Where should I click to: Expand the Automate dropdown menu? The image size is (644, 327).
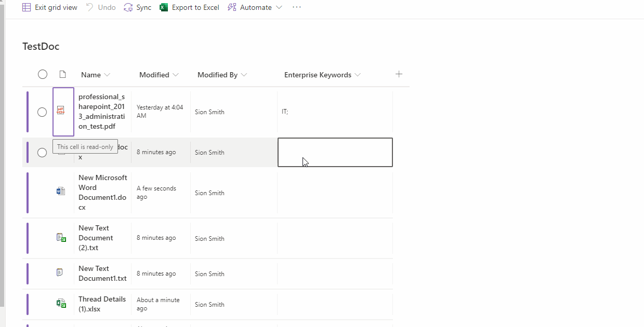point(279,7)
